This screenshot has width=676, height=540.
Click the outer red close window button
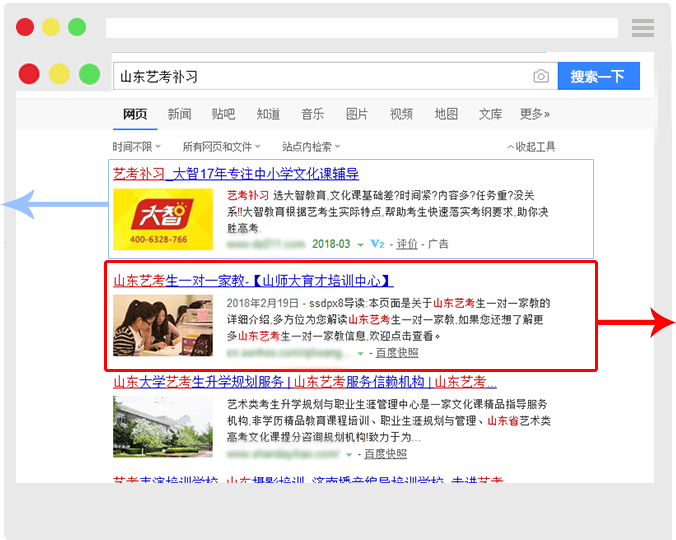coord(25,27)
